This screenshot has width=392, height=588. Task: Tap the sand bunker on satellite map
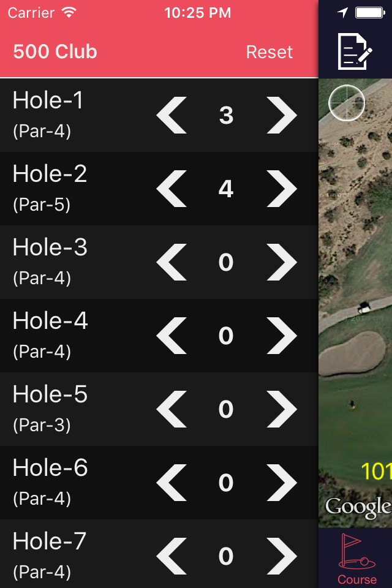pyautogui.click(x=352, y=355)
